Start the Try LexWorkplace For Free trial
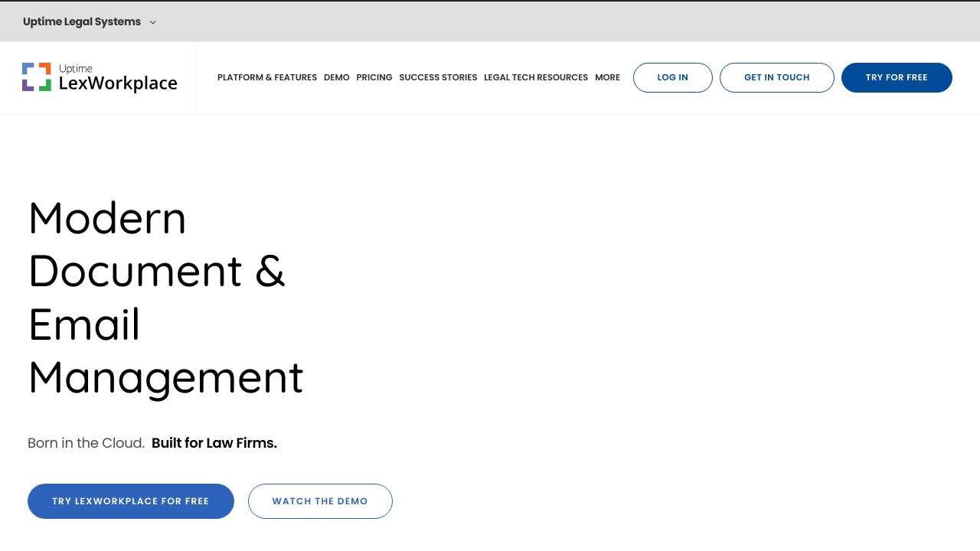Image resolution: width=980 pixels, height=551 pixels. pos(131,501)
